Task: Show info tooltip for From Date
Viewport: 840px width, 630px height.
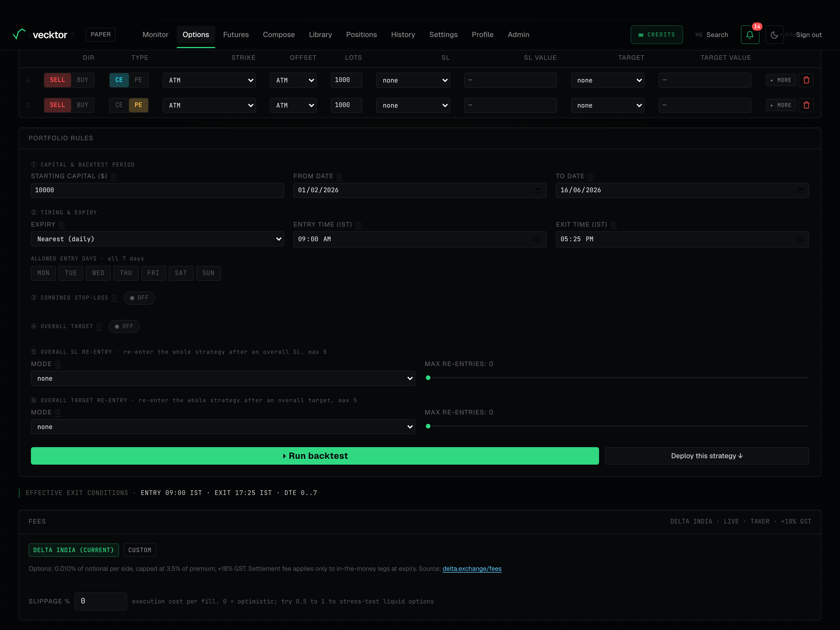Action: pos(339,176)
